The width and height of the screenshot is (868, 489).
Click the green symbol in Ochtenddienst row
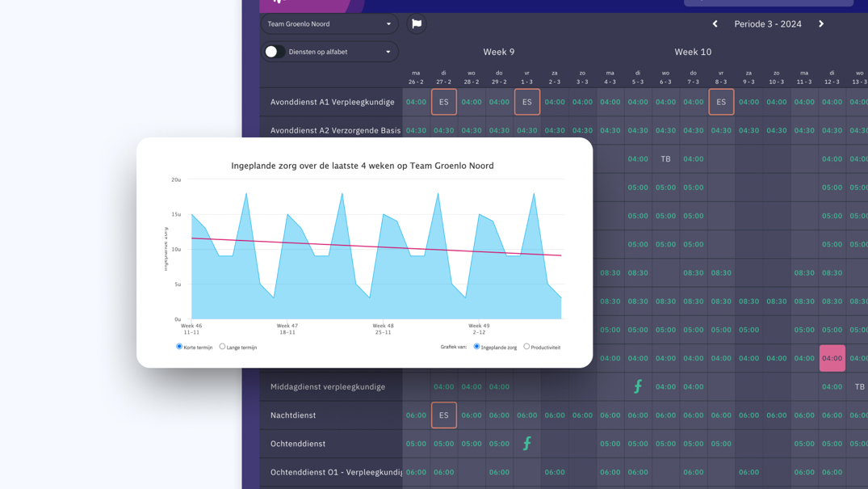point(527,444)
